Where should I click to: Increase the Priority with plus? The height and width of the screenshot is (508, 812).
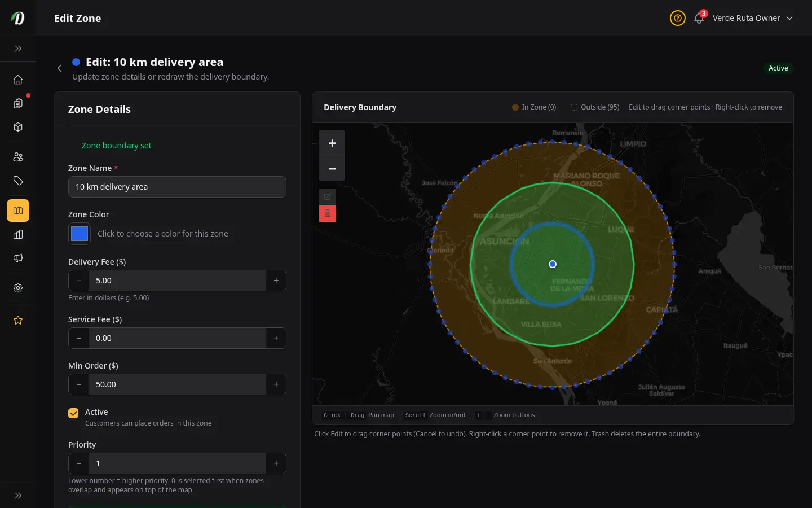coord(276,463)
